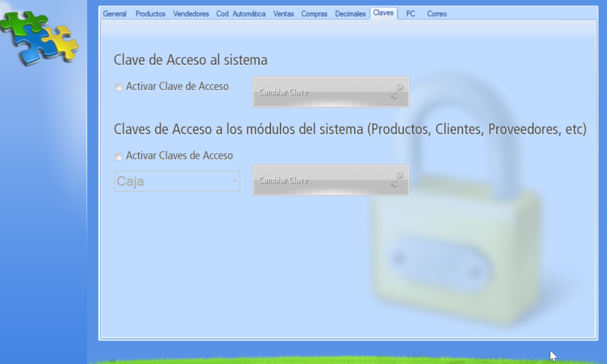Switch to the General tab
The image size is (607, 364).
click(x=115, y=14)
